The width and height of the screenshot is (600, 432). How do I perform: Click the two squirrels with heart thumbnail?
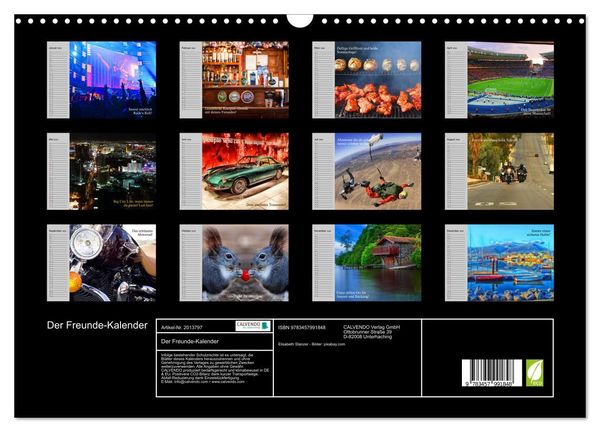[x=234, y=263]
